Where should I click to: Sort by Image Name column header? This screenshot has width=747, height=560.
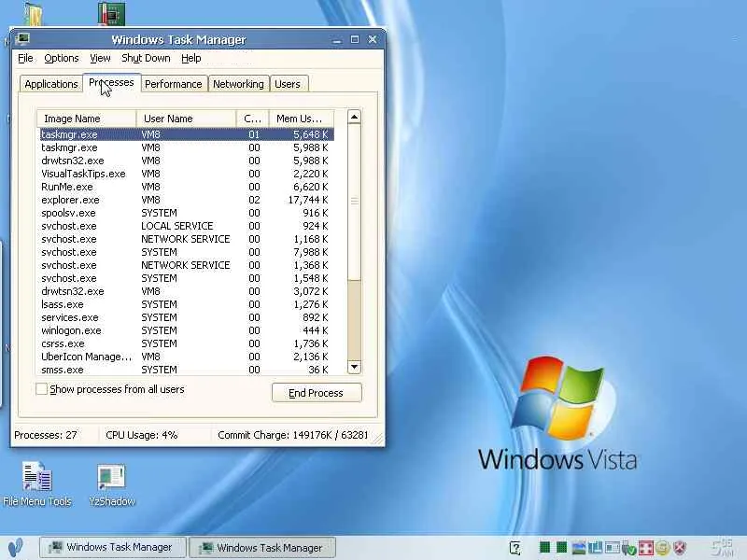click(86, 119)
